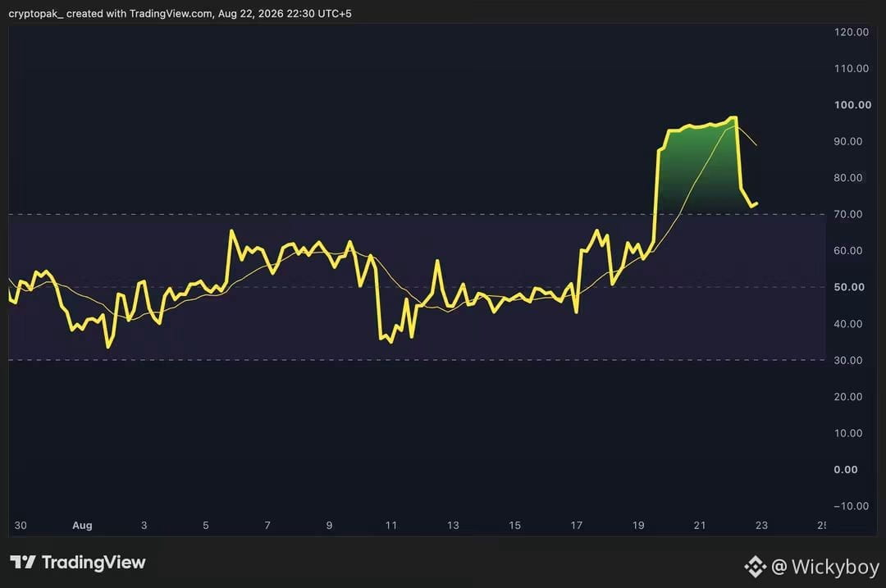Click the 10.00 price axis label

click(x=848, y=433)
